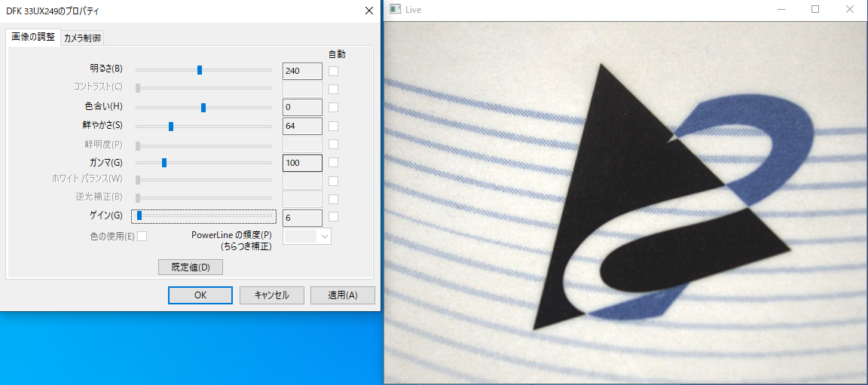Toggle auto checkbox for ホワイトバランス(W)
Screen dimensions: 868x385
click(x=333, y=181)
